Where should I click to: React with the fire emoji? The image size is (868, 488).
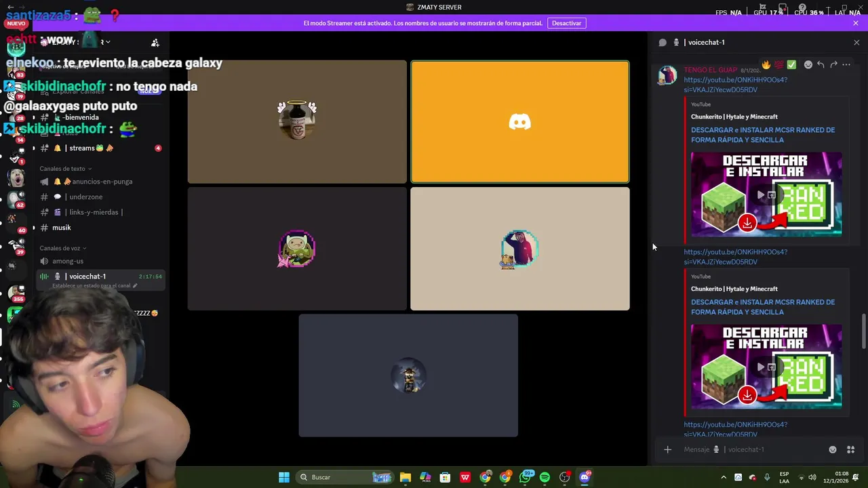click(x=766, y=64)
